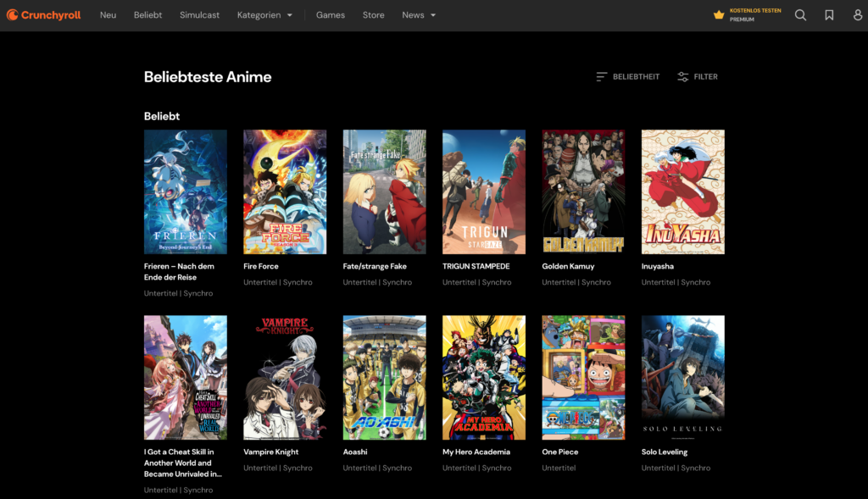868x499 pixels.
Task: Open the Trigun Stampede poster
Action: tap(484, 192)
